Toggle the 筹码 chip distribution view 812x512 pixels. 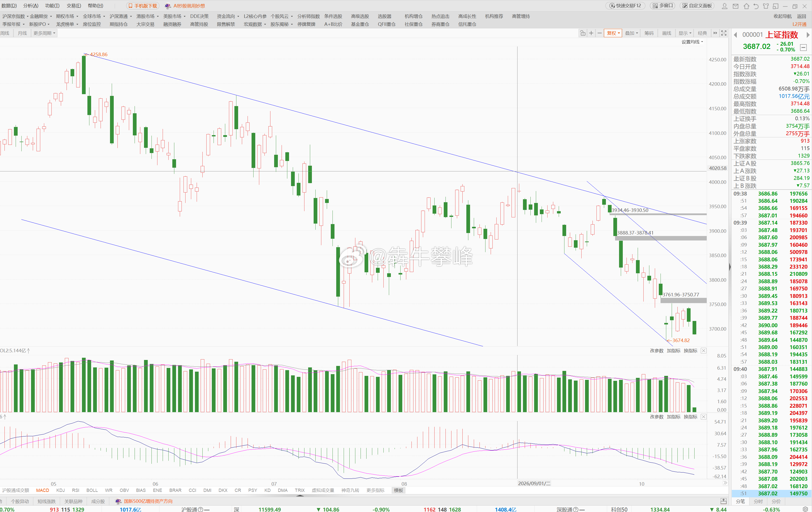point(649,33)
